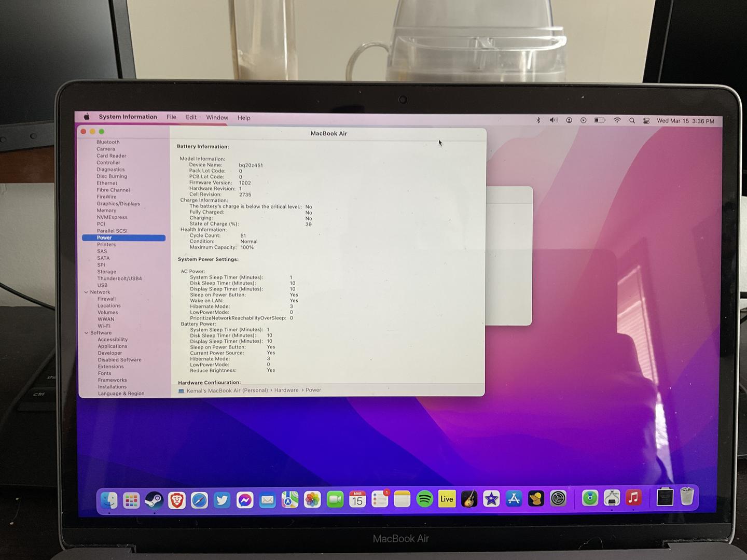
Task: Click the Wi-Fi status icon
Action: click(617, 120)
